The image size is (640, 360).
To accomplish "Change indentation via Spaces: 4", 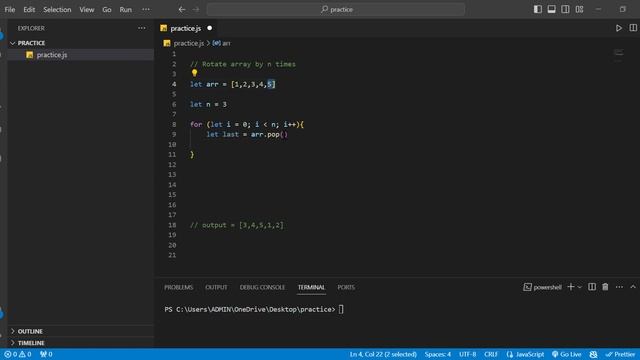I will (x=438, y=354).
